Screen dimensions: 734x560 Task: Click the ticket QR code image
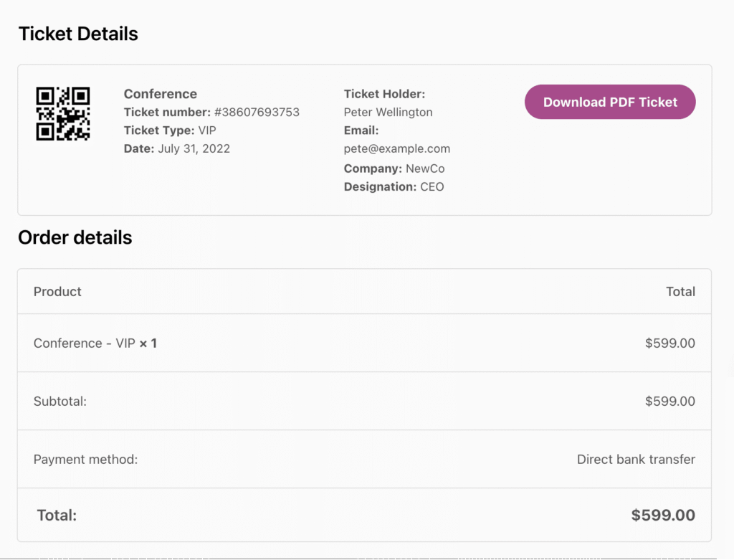63,113
